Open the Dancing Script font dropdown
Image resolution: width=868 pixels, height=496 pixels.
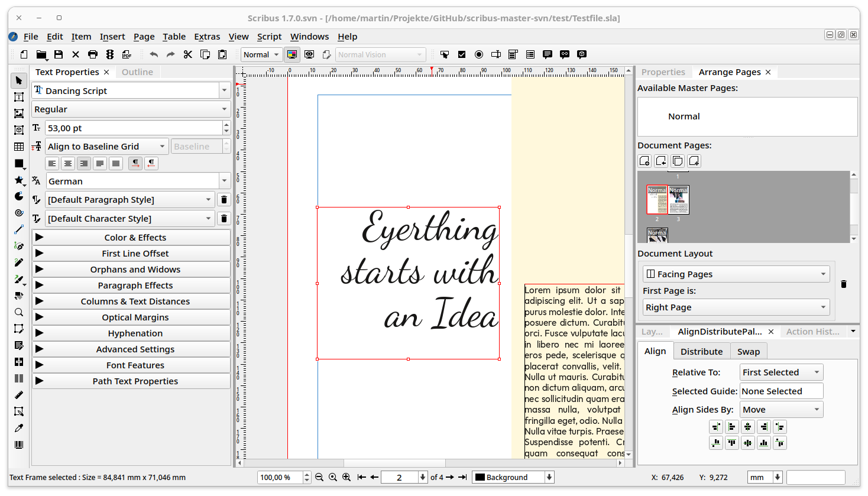click(224, 90)
